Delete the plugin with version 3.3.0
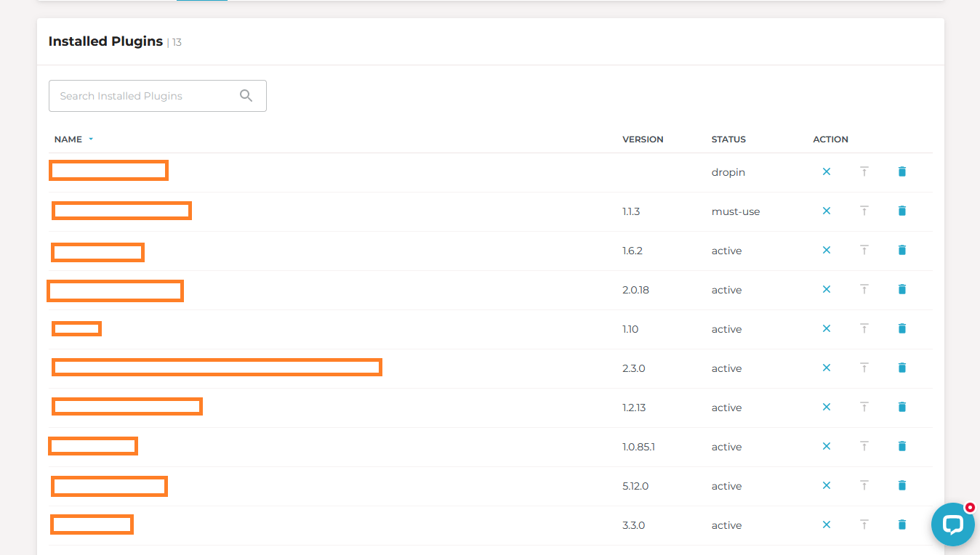 pyautogui.click(x=902, y=524)
